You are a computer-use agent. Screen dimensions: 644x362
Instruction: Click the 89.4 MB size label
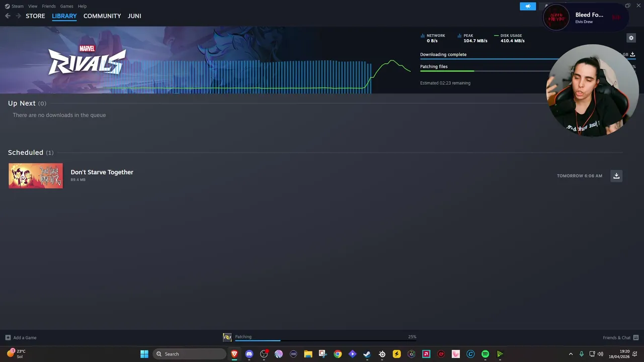point(78,179)
